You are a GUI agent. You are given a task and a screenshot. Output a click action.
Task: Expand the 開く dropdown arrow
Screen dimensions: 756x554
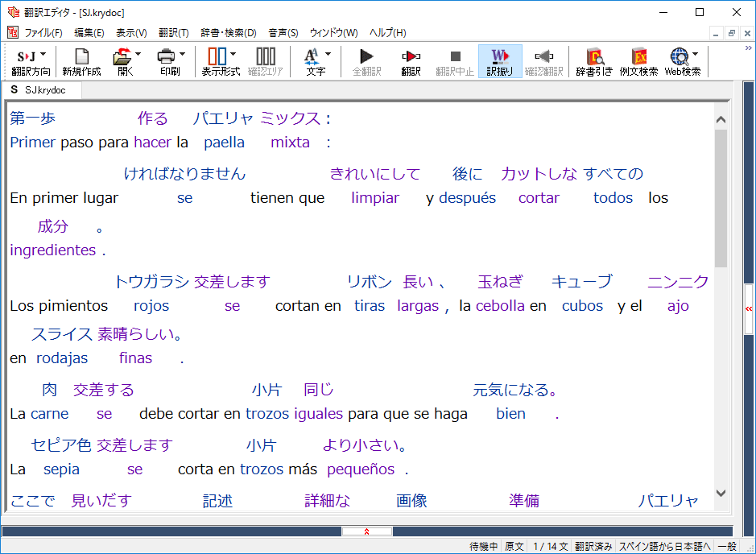(x=138, y=54)
